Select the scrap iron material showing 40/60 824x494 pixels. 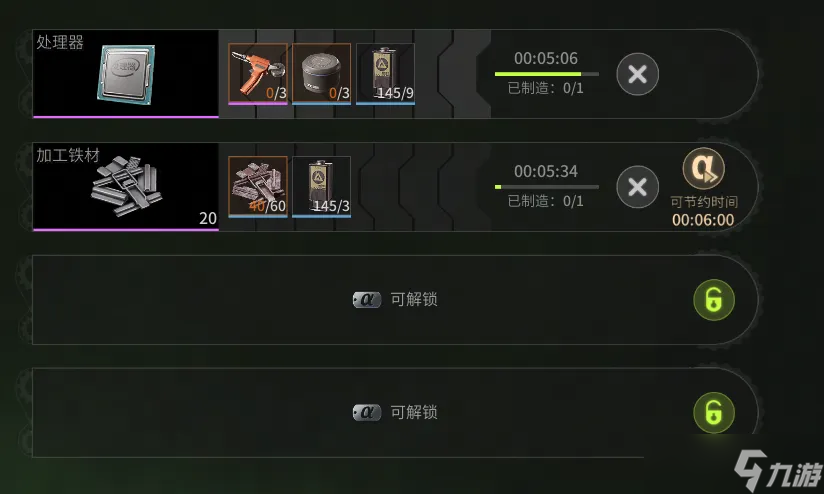[x=258, y=187]
